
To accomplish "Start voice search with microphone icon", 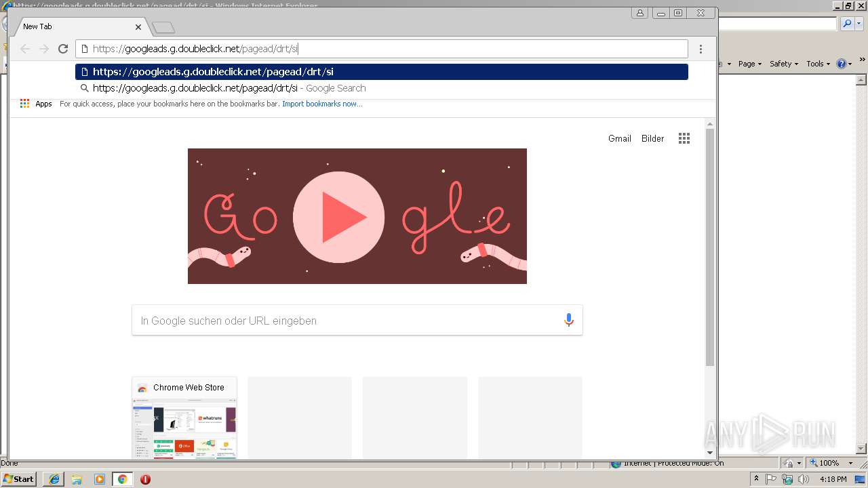I will 569,320.
